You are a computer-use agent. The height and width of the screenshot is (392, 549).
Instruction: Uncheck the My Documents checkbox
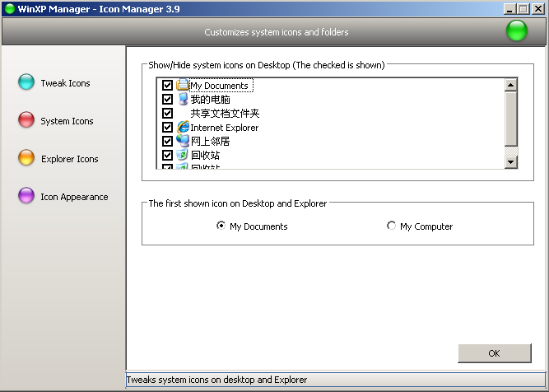pos(168,86)
